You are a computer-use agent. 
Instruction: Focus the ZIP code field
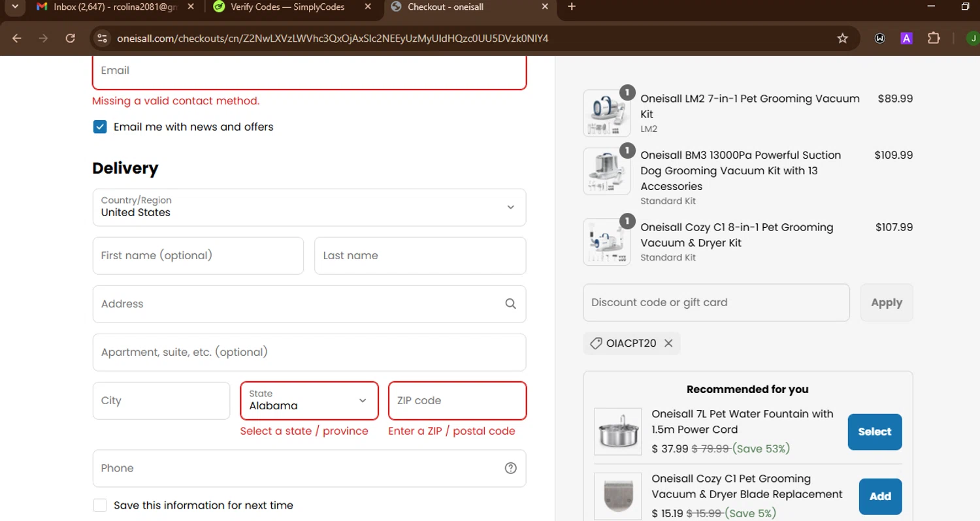[x=457, y=401]
